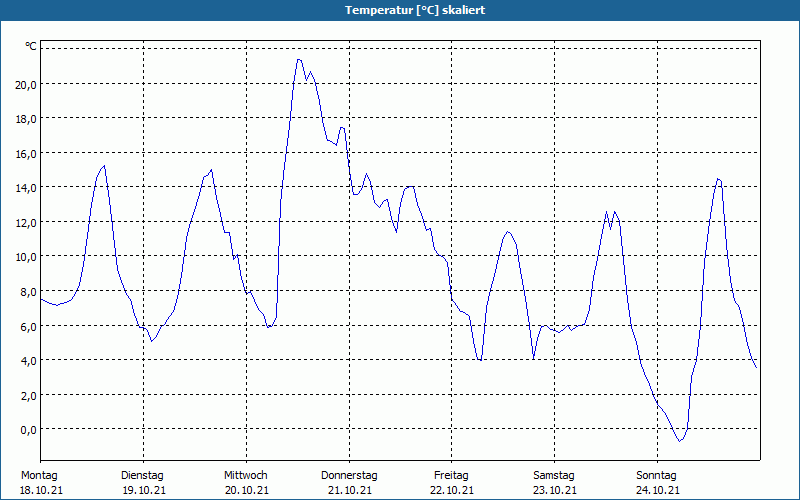Click the date 20.10.21
Image resolution: width=800 pixels, height=500 pixels.
pyautogui.click(x=247, y=490)
